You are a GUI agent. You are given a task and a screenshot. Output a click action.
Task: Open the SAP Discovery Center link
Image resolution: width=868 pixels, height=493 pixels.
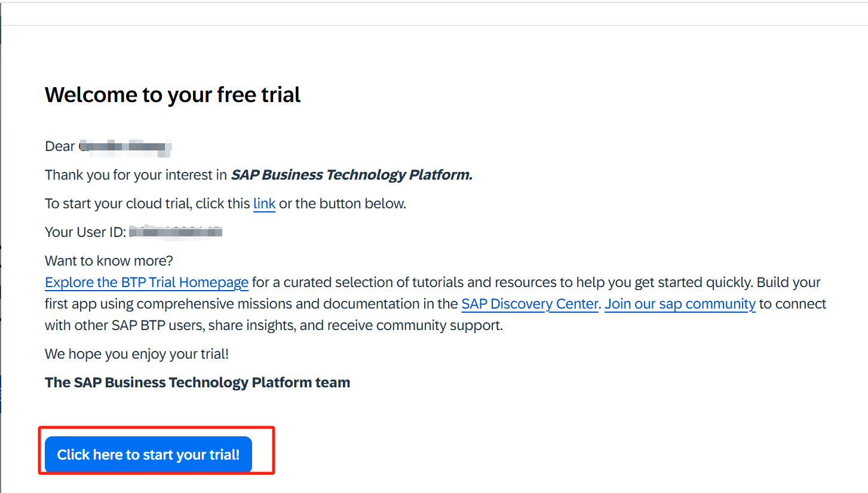tap(529, 304)
